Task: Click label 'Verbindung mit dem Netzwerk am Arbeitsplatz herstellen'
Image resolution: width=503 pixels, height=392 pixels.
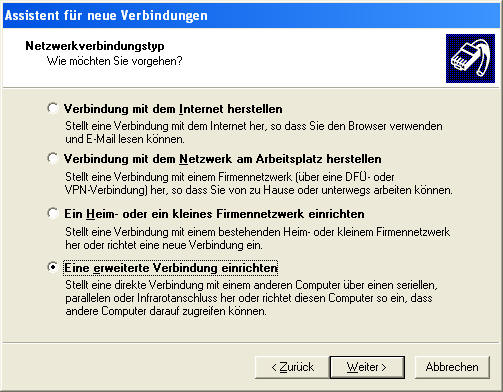Action: (222, 159)
